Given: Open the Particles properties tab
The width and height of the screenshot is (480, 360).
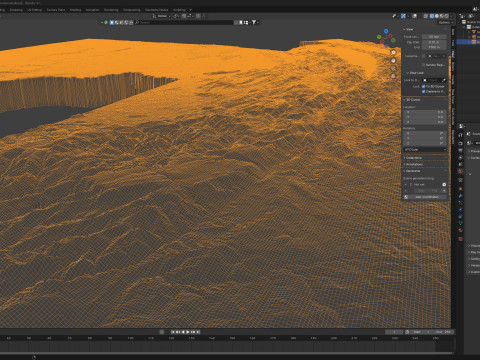Looking at the screenshot, I should click(x=460, y=203).
